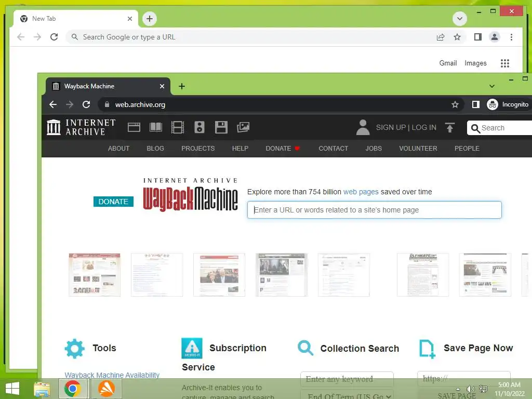The image size is (532, 399).
Task: Open the Images icon in Archive navbar
Action: pos(243,128)
